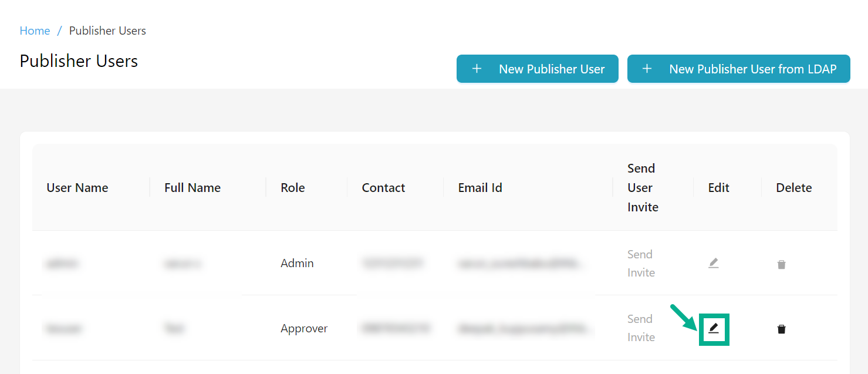Click the User Name column header
Image resolution: width=868 pixels, height=374 pixels.
77,188
